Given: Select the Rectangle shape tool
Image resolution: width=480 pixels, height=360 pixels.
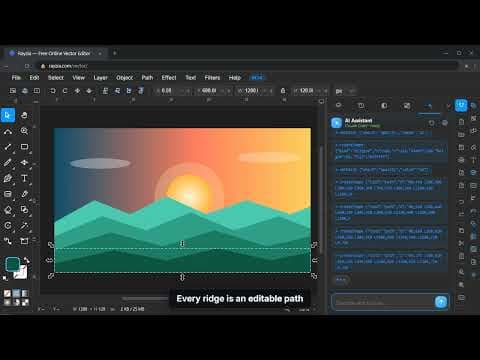Looking at the screenshot, I should point(24,147).
